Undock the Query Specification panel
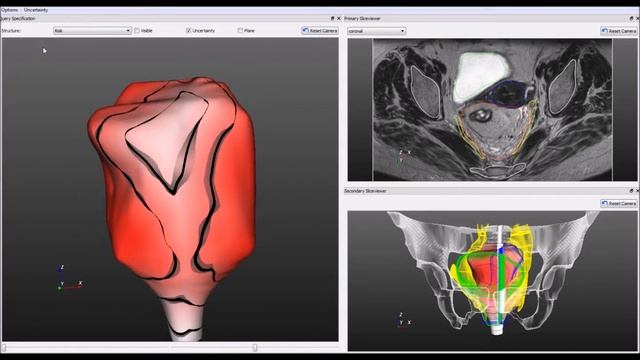 click(x=332, y=18)
